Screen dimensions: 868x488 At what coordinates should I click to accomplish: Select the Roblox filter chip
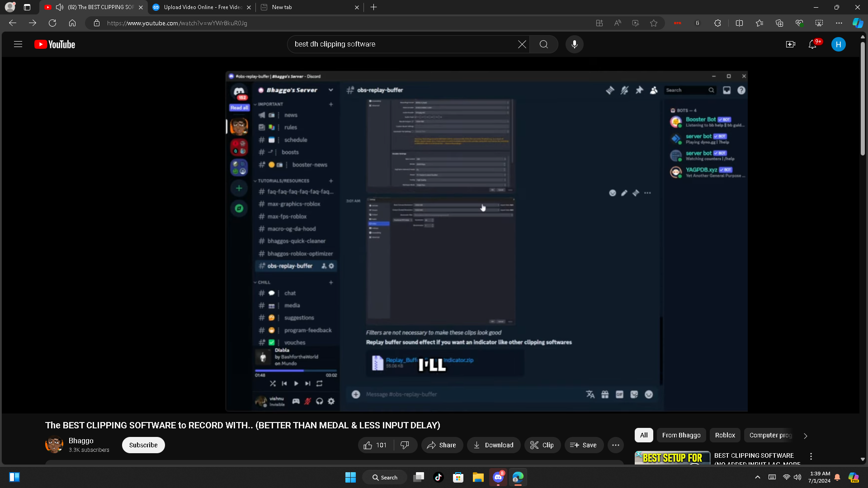point(725,435)
